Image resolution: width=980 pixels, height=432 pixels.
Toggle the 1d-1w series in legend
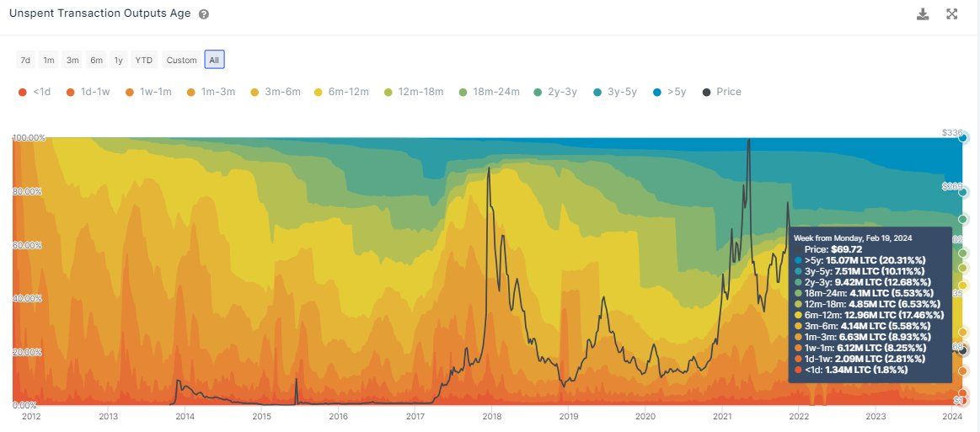(x=87, y=92)
